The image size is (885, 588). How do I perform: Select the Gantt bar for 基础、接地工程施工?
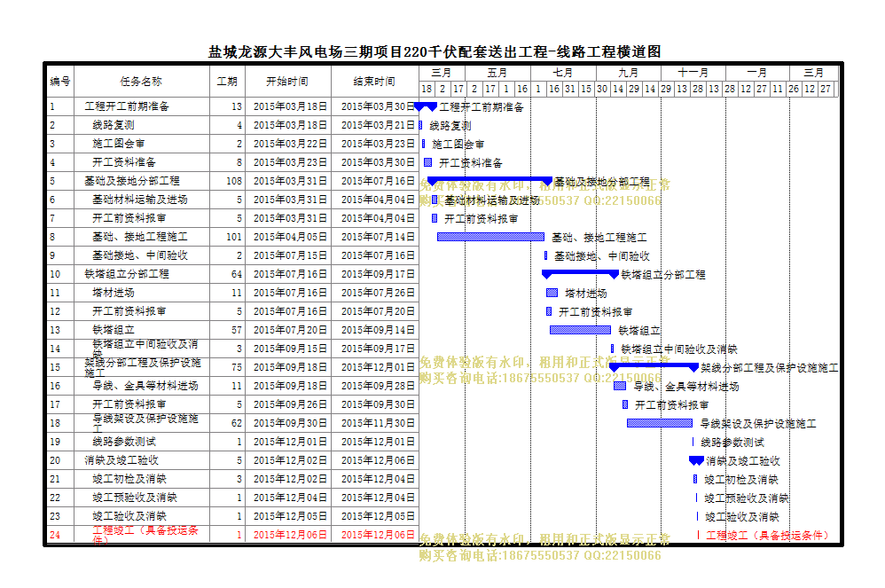[490, 237]
